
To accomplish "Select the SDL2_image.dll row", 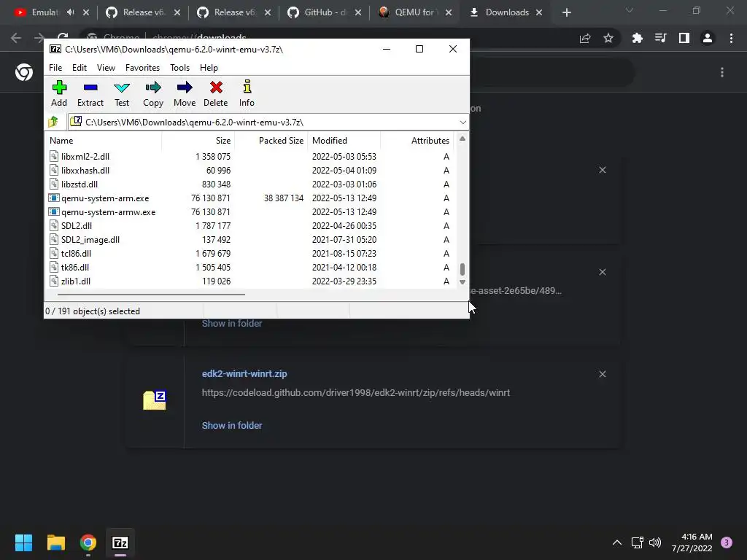I will coord(251,239).
